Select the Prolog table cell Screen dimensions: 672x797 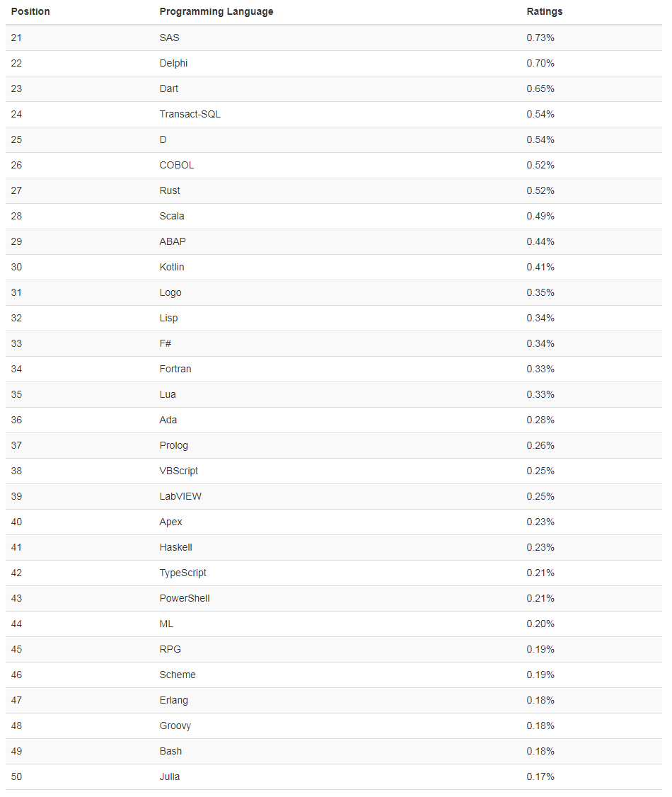[173, 445]
